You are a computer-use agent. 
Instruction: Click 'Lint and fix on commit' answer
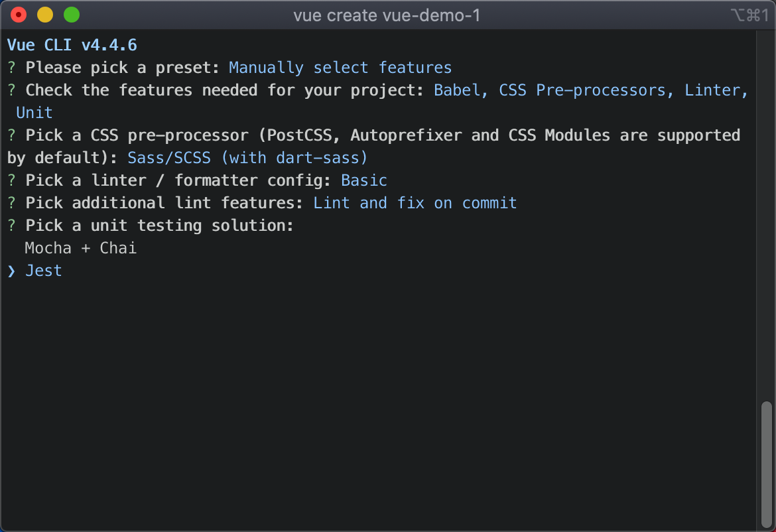(415, 203)
